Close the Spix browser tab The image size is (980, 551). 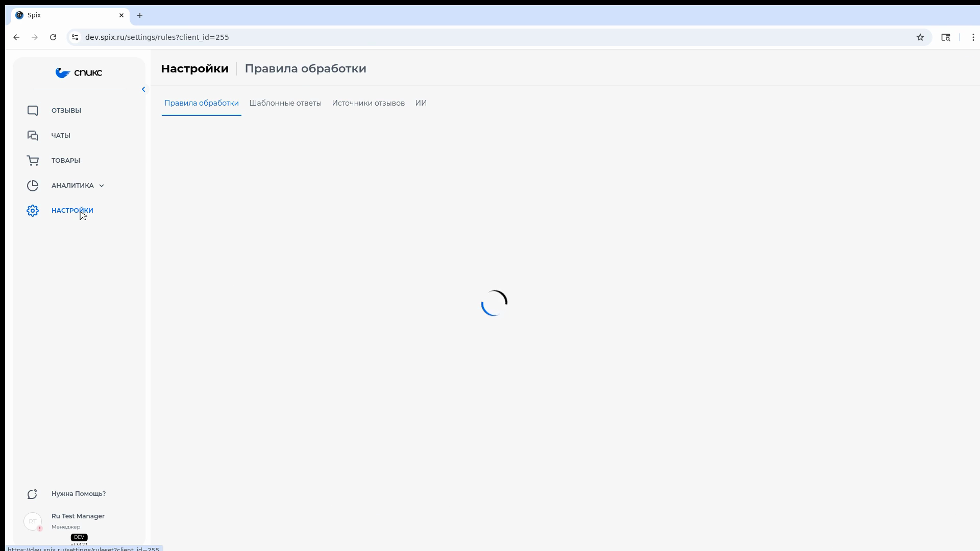pyautogui.click(x=121, y=15)
